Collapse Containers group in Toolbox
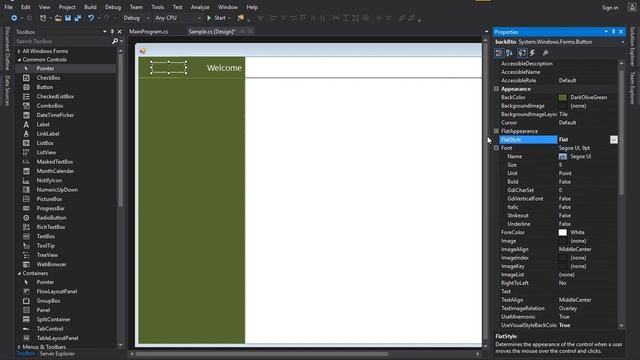The height and width of the screenshot is (360, 640). pyautogui.click(x=19, y=273)
